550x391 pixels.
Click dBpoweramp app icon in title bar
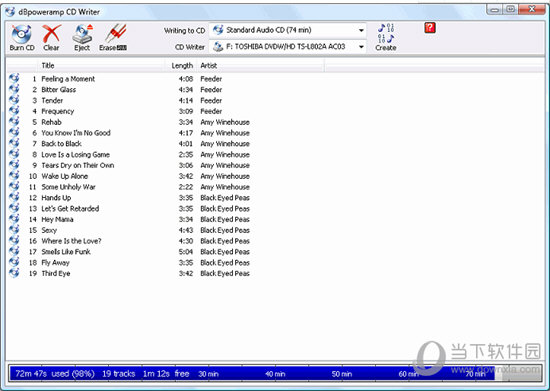pyautogui.click(x=10, y=12)
